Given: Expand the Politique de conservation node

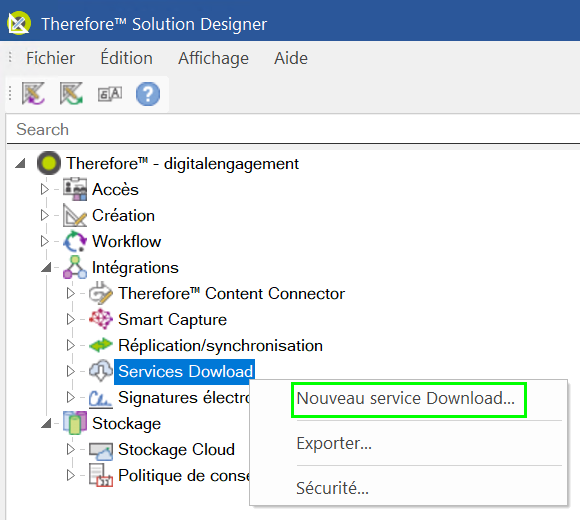Looking at the screenshot, I should point(71,475).
